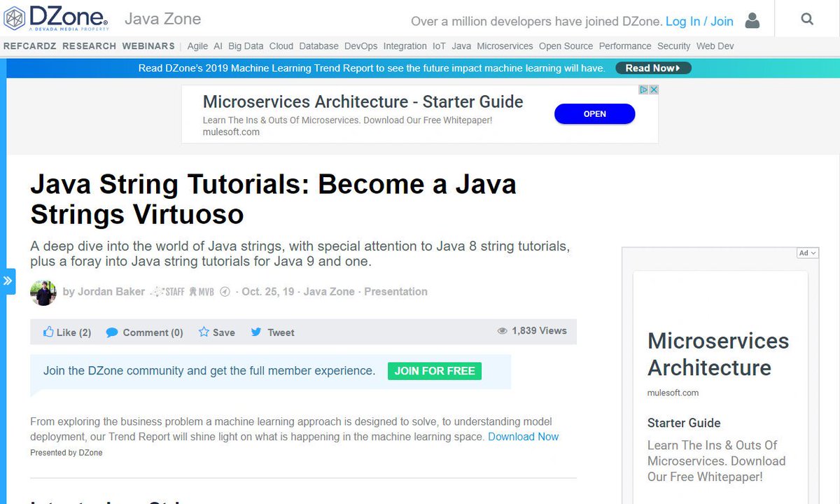Go to the Microservices zone
This screenshot has height=504, width=840.
[x=505, y=46]
